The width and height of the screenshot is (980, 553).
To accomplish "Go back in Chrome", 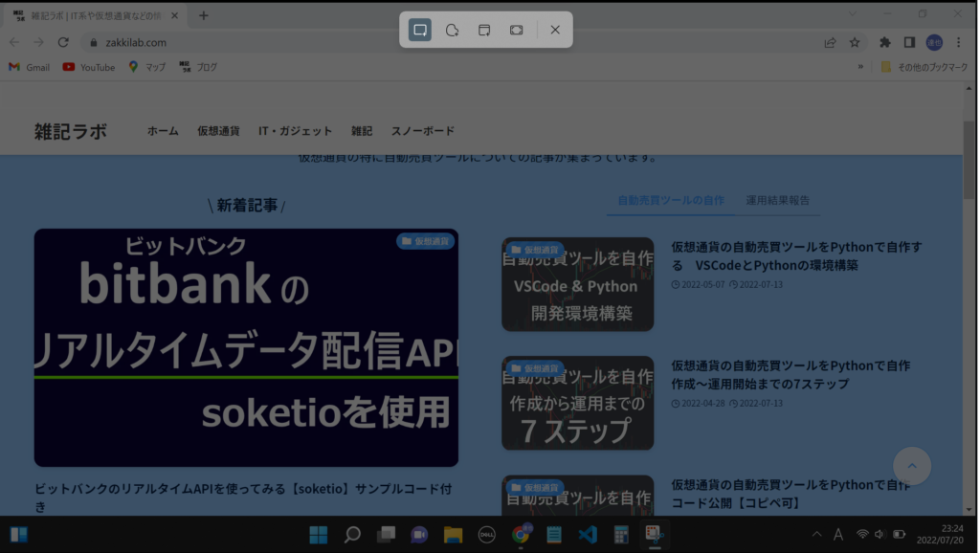I will [x=14, y=42].
